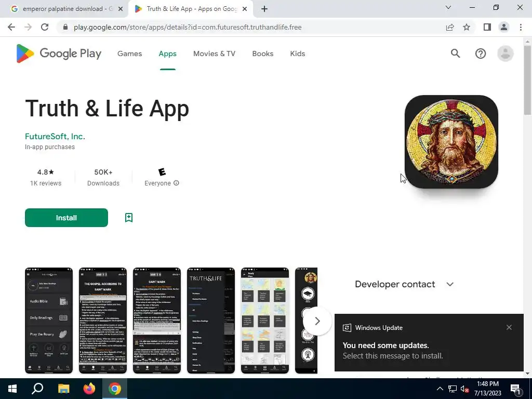Open the Apps section

click(x=168, y=54)
